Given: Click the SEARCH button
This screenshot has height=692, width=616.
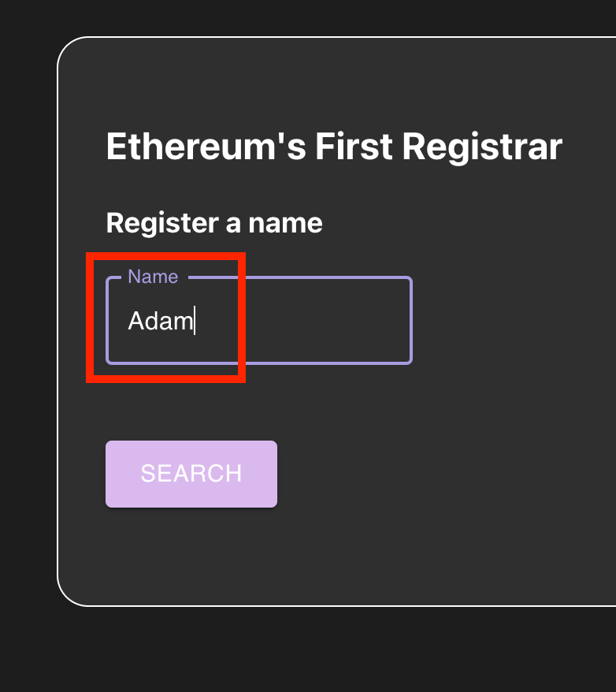Looking at the screenshot, I should (x=191, y=474).
